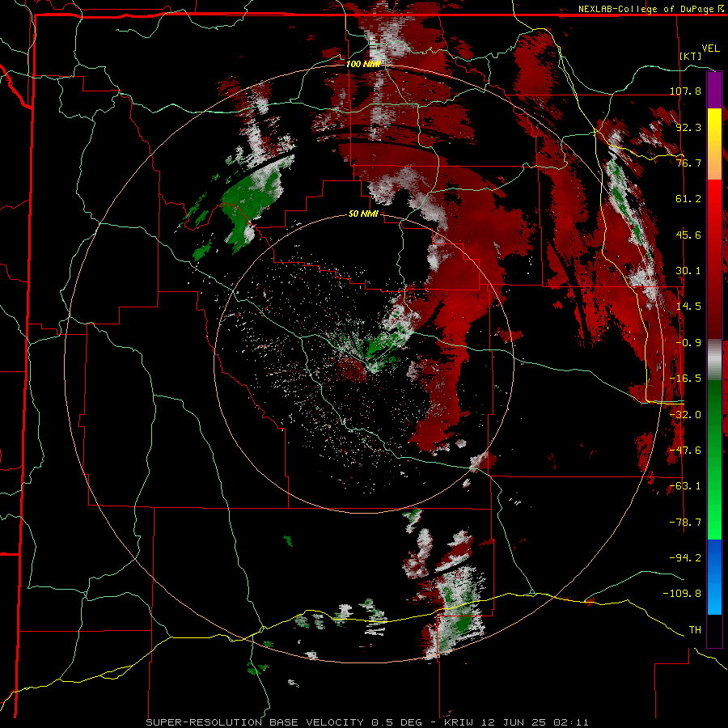
Task: Click the [KT] units label
Action: click(x=691, y=56)
